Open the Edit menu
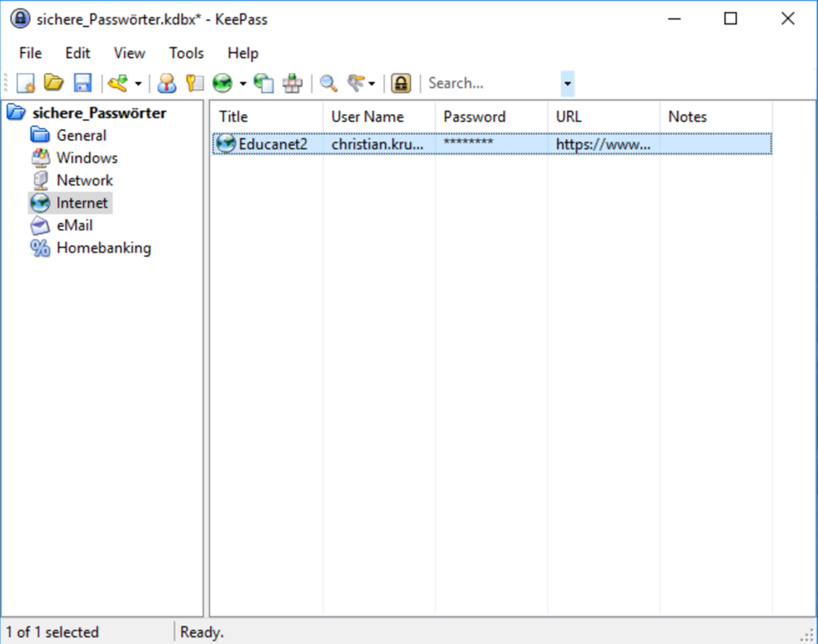Screen dimensions: 818x644 coord(77,53)
